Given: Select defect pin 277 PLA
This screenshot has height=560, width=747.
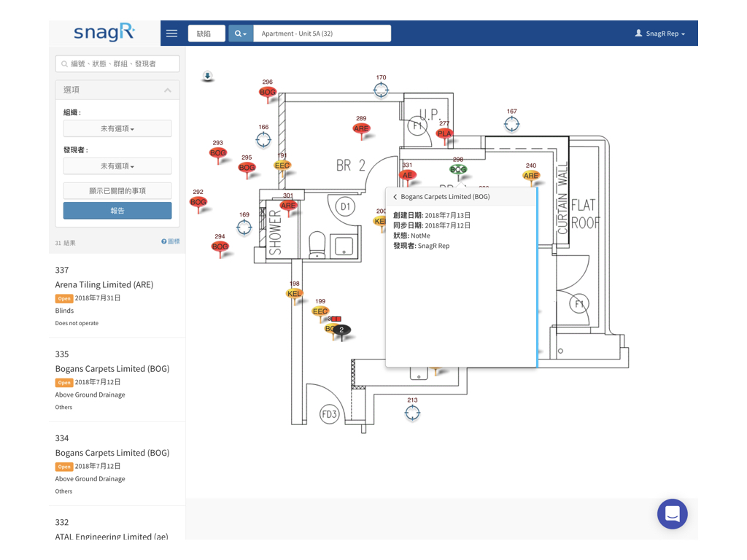Looking at the screenshot, I should [x=444, y=133].
